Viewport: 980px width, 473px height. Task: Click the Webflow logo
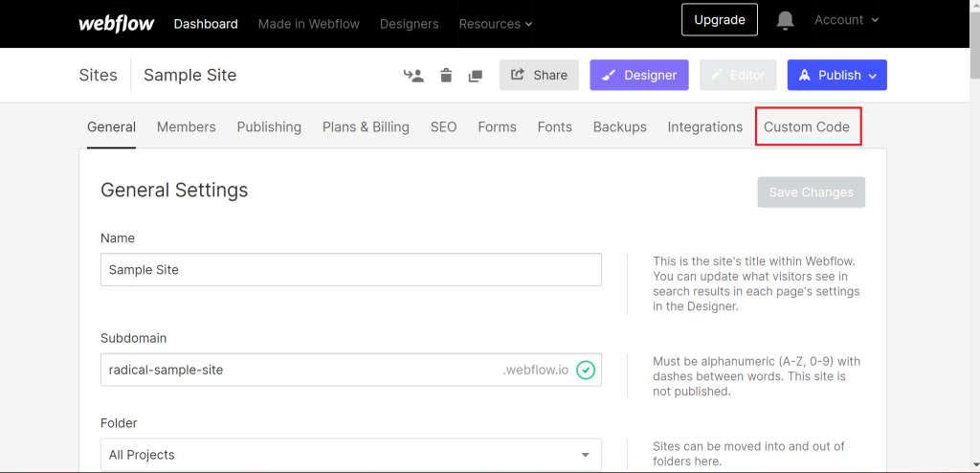[x=116, y=24]
